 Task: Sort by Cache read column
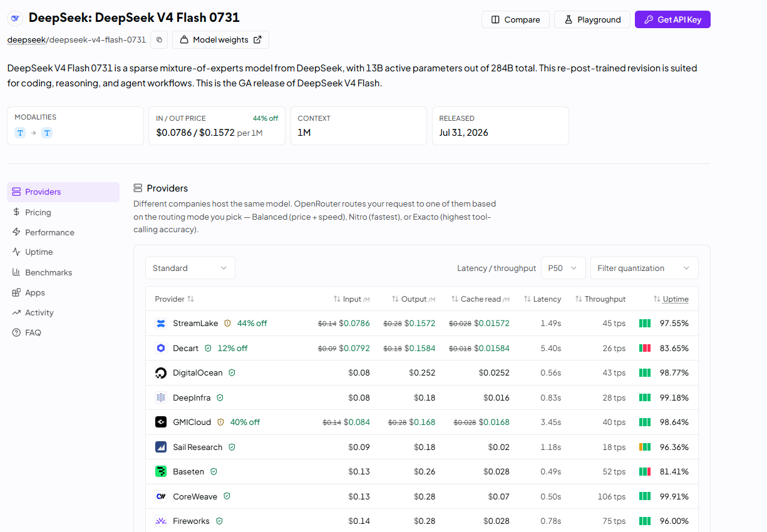480,299
